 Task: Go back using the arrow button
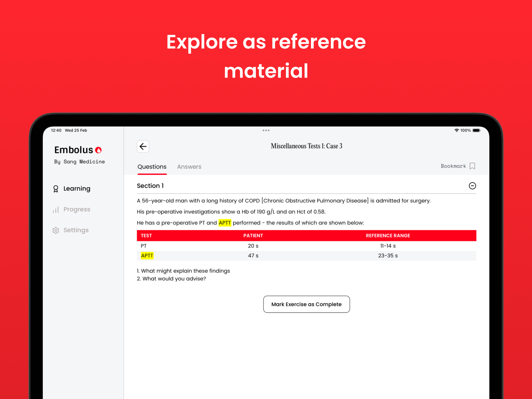(143, 146)
